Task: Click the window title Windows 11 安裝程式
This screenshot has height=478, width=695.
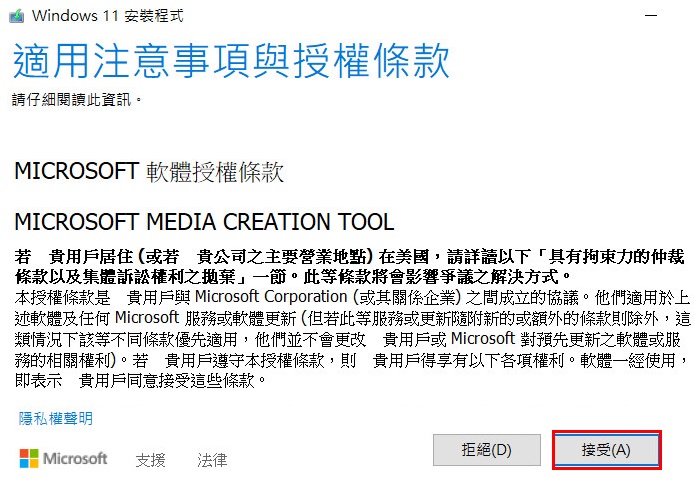Action: 107,16
